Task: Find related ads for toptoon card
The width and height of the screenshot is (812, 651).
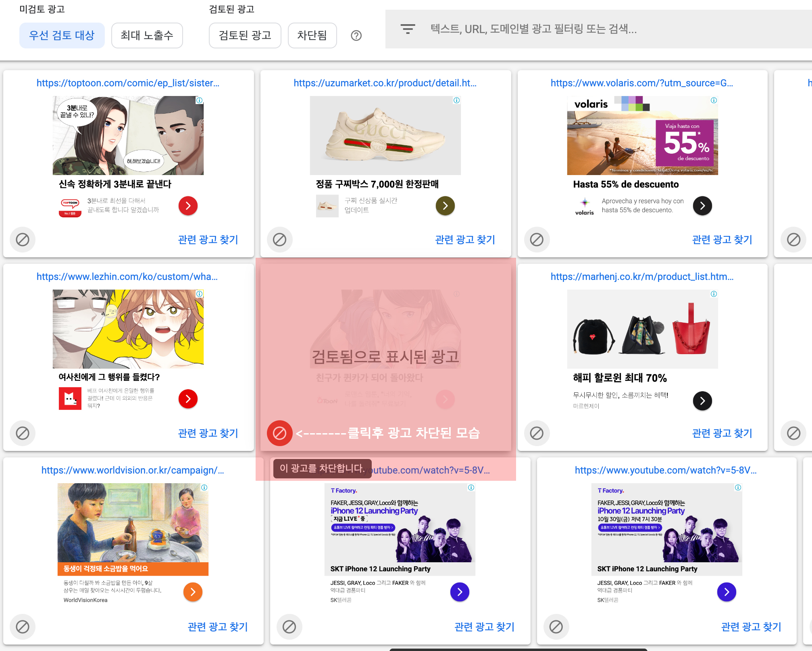Action: (208, 240)
